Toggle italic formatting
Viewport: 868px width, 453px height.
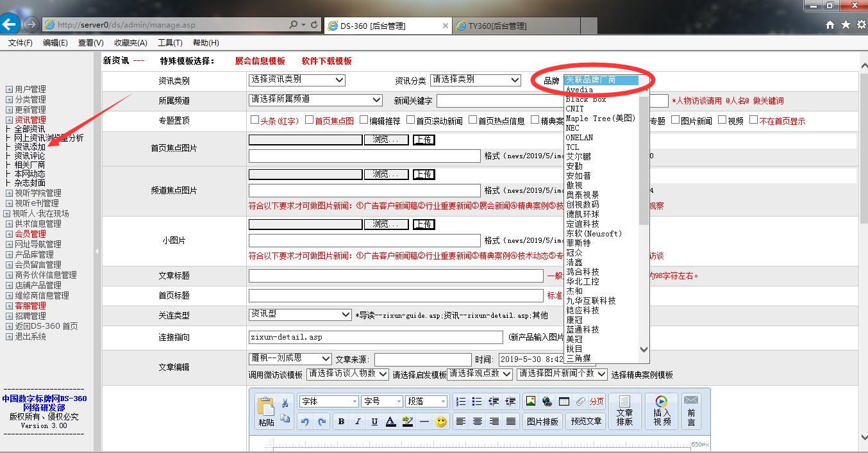pyautogui.click(x=358, y=422)
